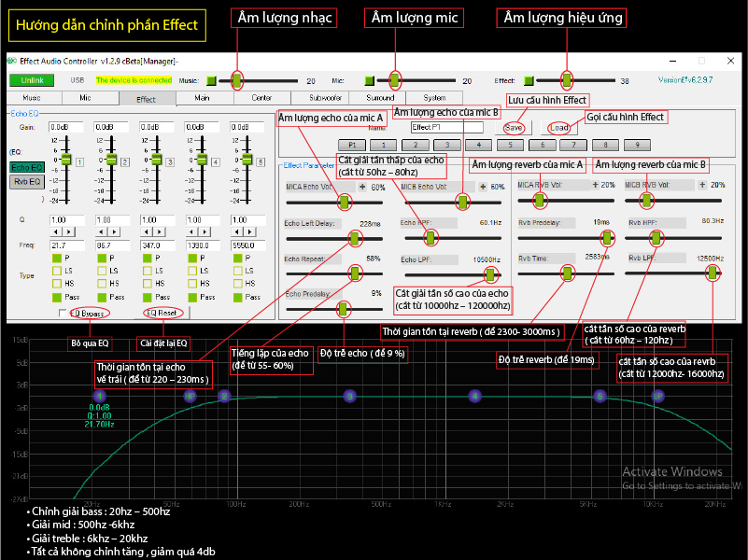This screenshot has height=560, width=748.
Task: Select EQ node 1 on the frequency graph
Action: (99, 396)
